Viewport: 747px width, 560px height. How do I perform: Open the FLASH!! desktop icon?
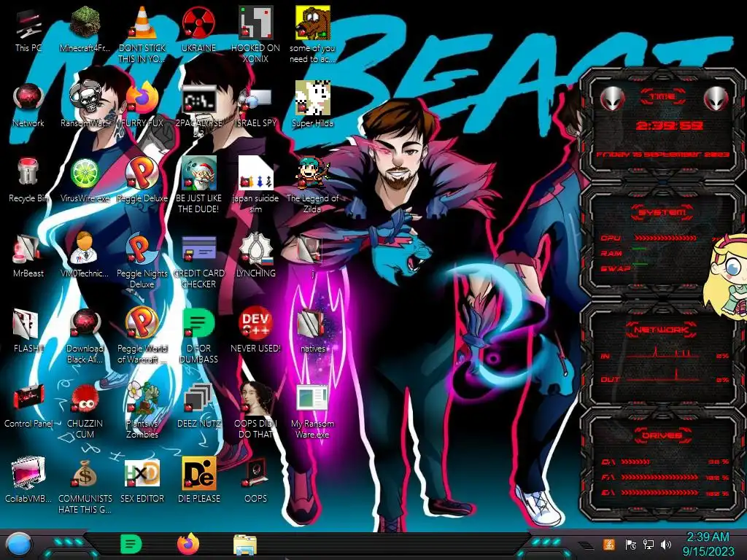(x=26, y=324)
